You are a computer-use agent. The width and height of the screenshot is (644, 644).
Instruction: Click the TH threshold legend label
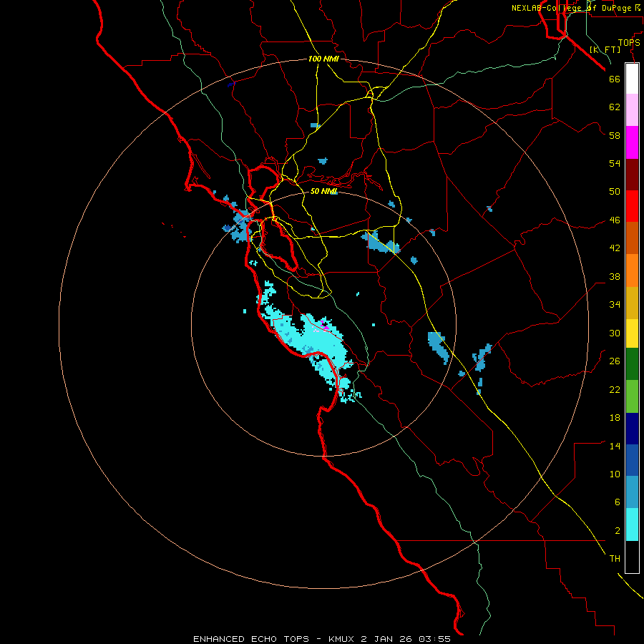[615, 559]
